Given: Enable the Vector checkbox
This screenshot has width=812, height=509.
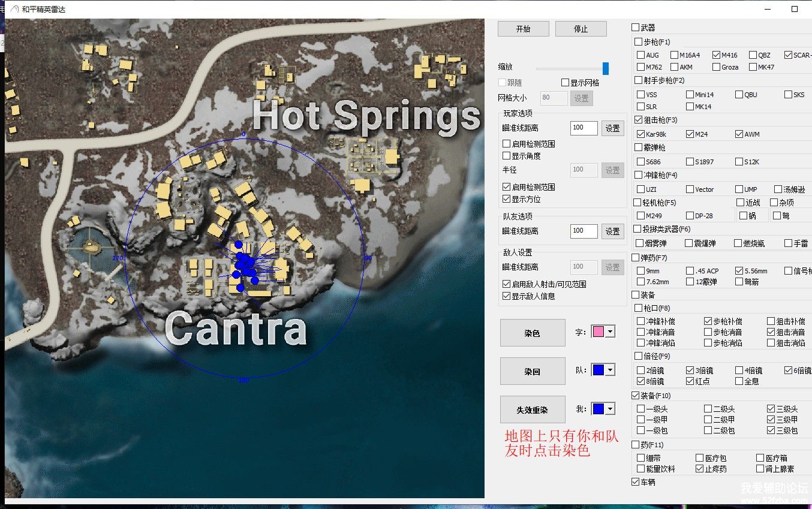Looking at the screenshot, I should pos(690,189).
